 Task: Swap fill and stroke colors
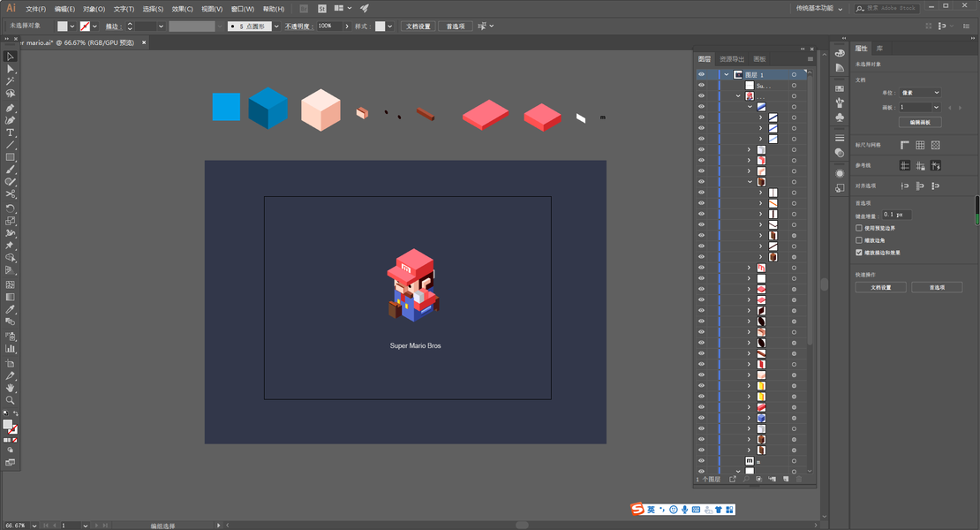[16, 413]
